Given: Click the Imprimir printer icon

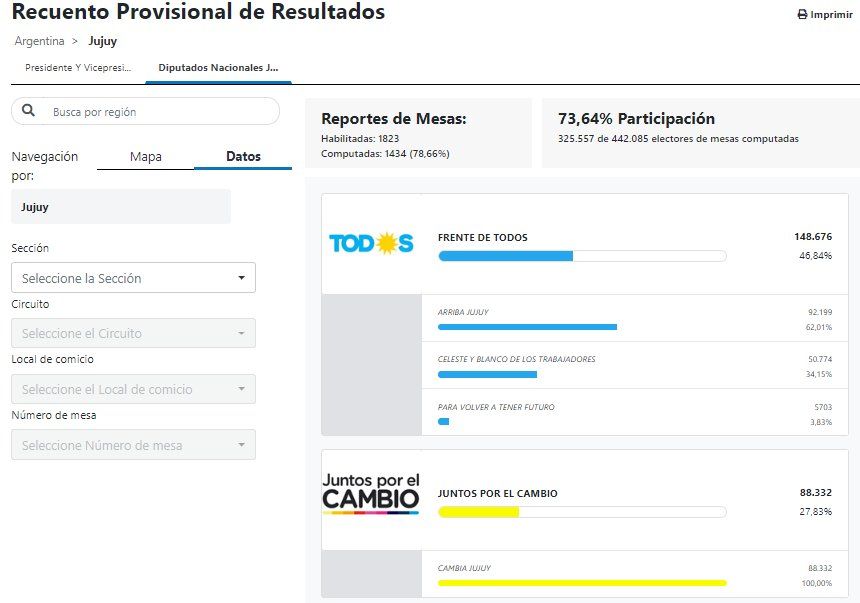Looking at the screenshot, I should [x=802, y=15].
